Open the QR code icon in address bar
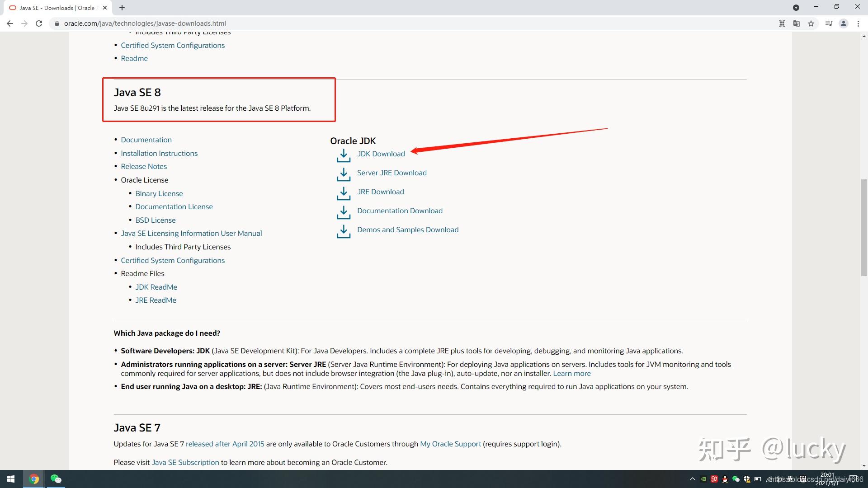This screenshot has height=488, width=868. click(x=782, y=23)
